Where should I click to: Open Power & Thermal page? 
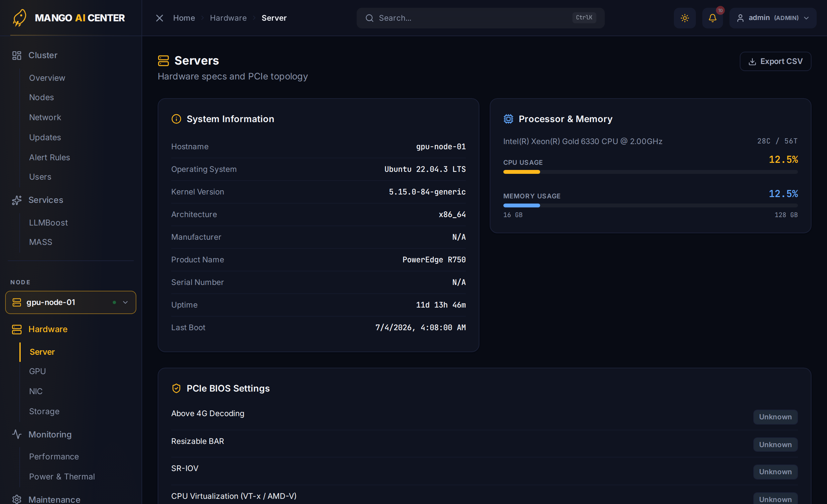[62, 477]
